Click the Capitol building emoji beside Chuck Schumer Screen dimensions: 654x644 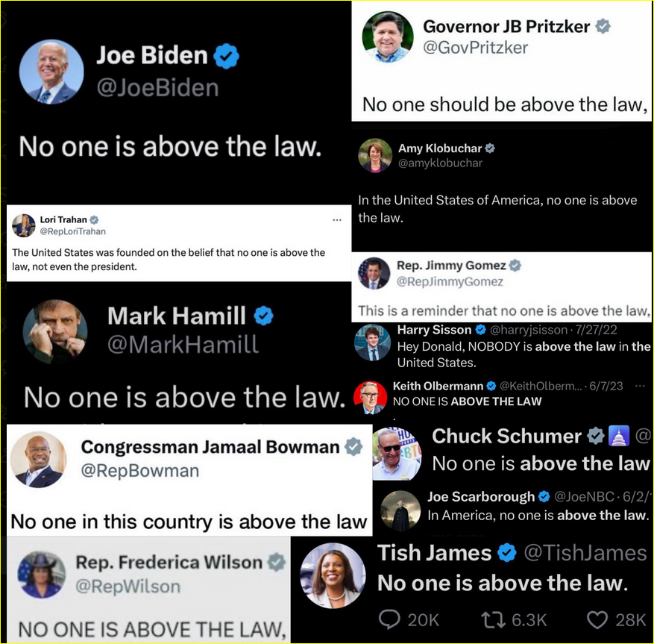click(620, 436)
